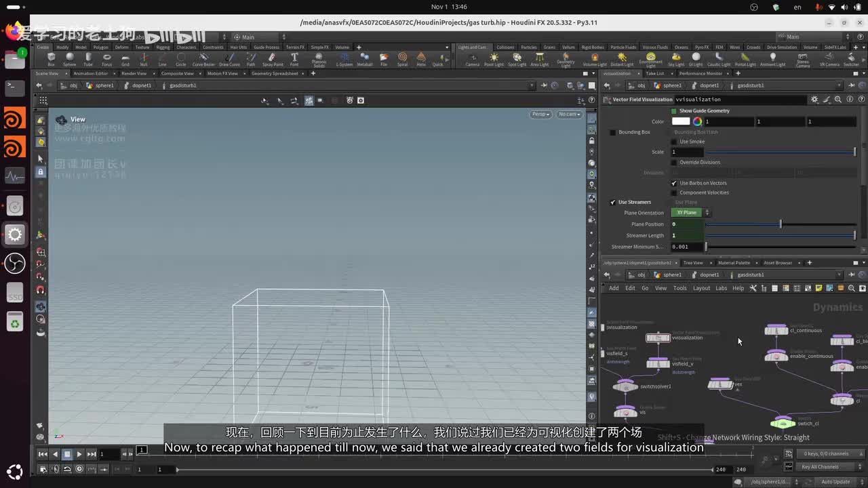
Task: Open the parameter gear settings icon
Action: [814, 100]
